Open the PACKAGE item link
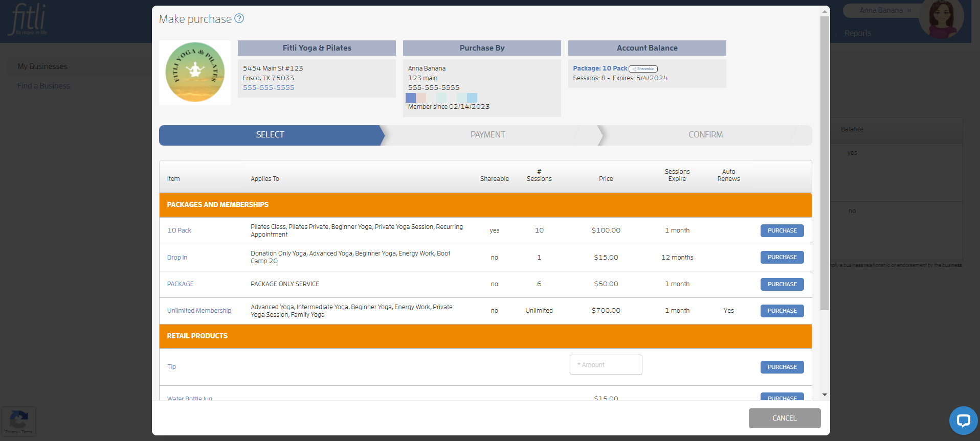The width and height of the screenshot is (980, 441). point(180,284)
